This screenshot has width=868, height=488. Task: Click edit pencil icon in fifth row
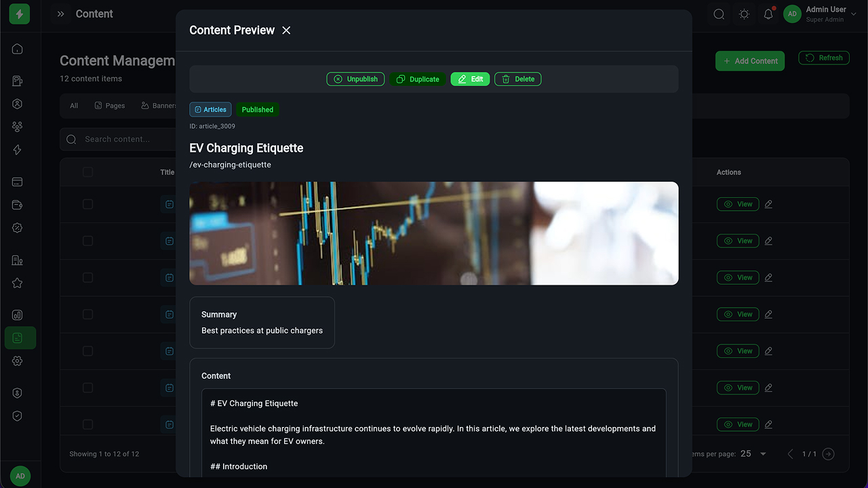pos(768,350)
